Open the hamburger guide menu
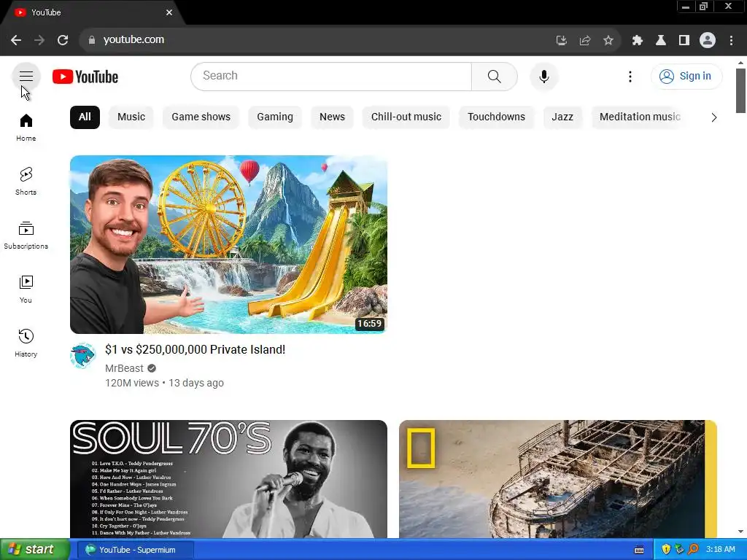This screenshot has height=560, width=747. (26, 76)
